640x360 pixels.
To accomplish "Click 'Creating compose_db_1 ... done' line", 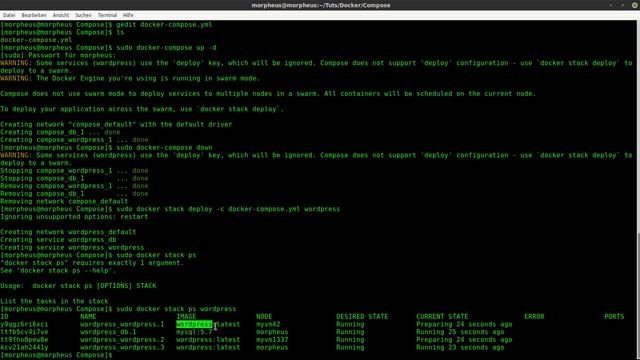I will pos(60,132).
